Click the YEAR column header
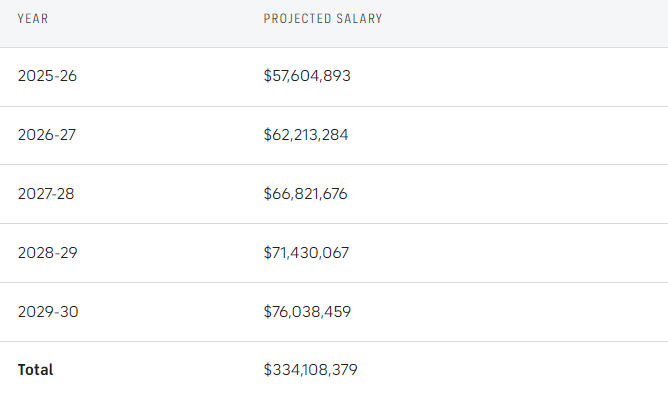 pos(33,19)
